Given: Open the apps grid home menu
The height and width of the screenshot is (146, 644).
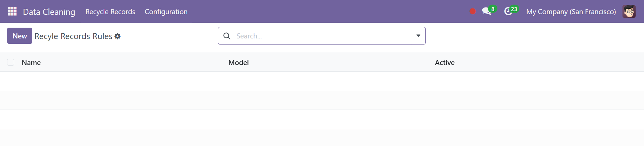Looking at the screenshot, I should click(12, 11).
